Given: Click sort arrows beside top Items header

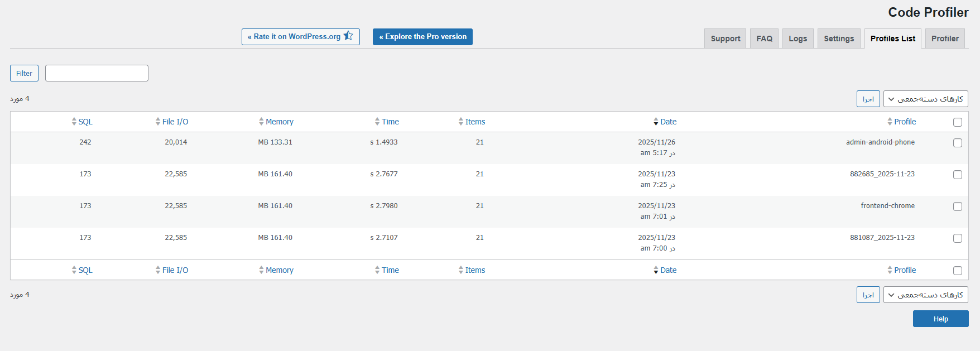Looking at the screenshot, I should coord(461,122).
